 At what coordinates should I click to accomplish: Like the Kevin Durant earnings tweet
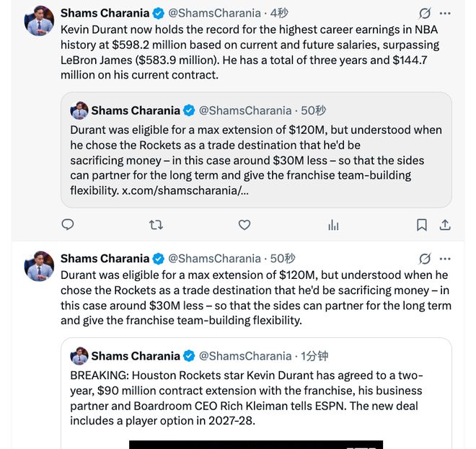click(244, 225)
